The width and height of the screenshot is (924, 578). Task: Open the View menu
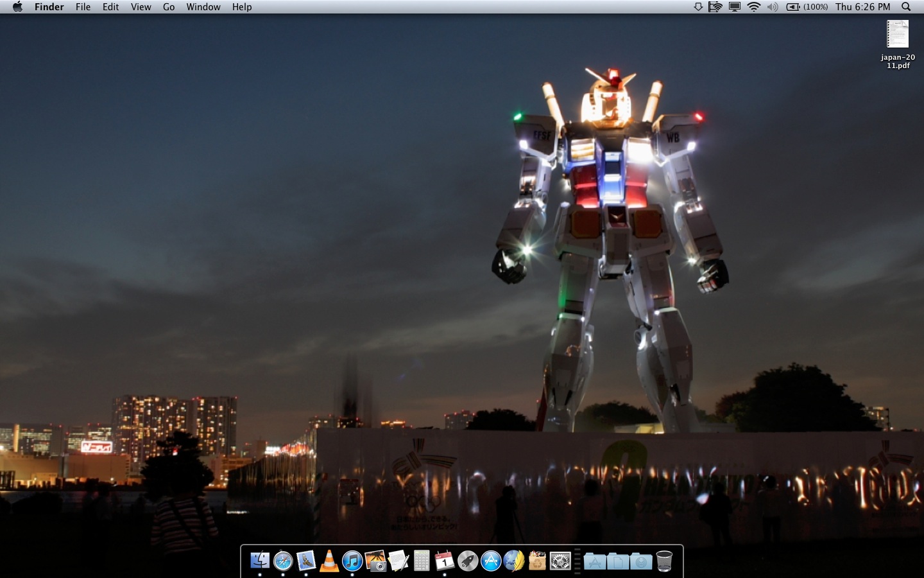pyautogui.click(x=141, y=7)
